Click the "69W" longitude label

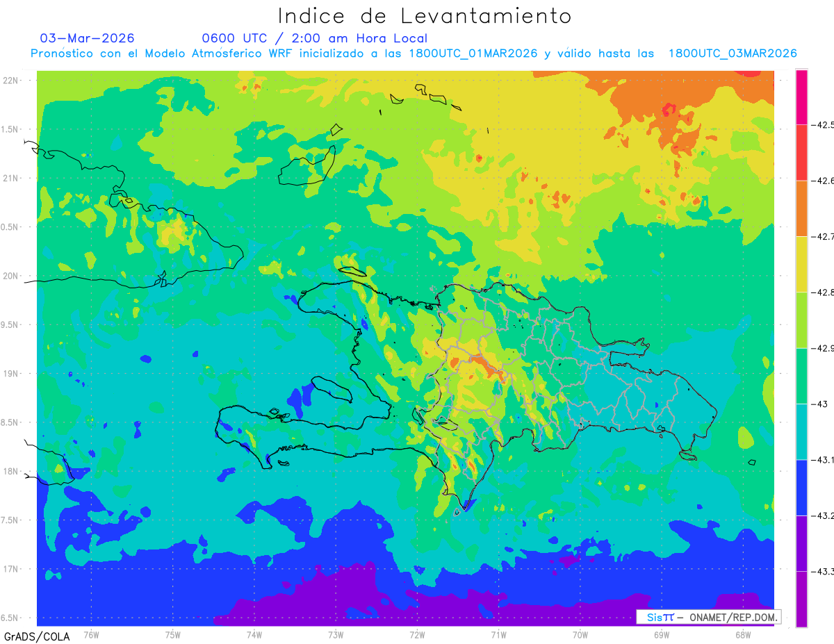click(x=662, y=634)
